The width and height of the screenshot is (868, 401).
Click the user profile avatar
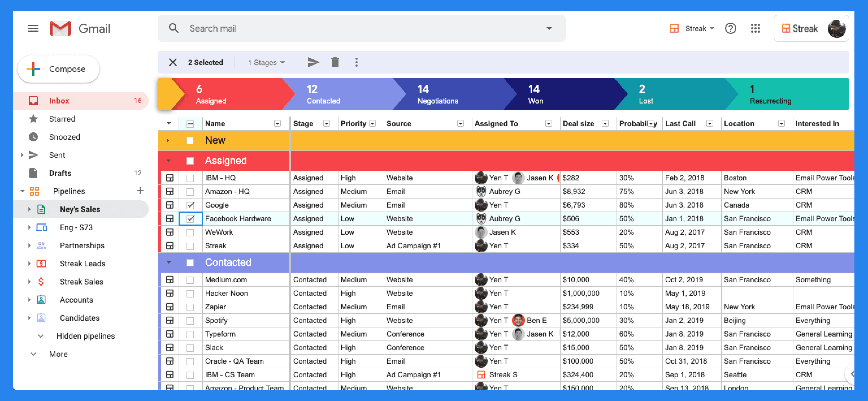pos(836,29)
